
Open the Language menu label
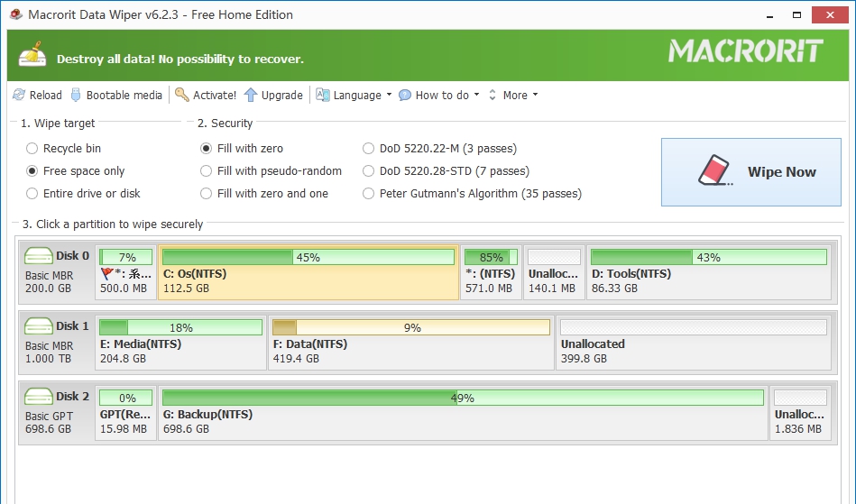point(357,96)
